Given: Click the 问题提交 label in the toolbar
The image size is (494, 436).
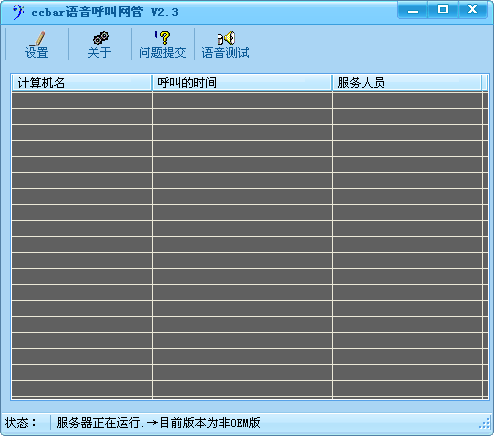Looking at the screenshot, I should tap(163, 52).
